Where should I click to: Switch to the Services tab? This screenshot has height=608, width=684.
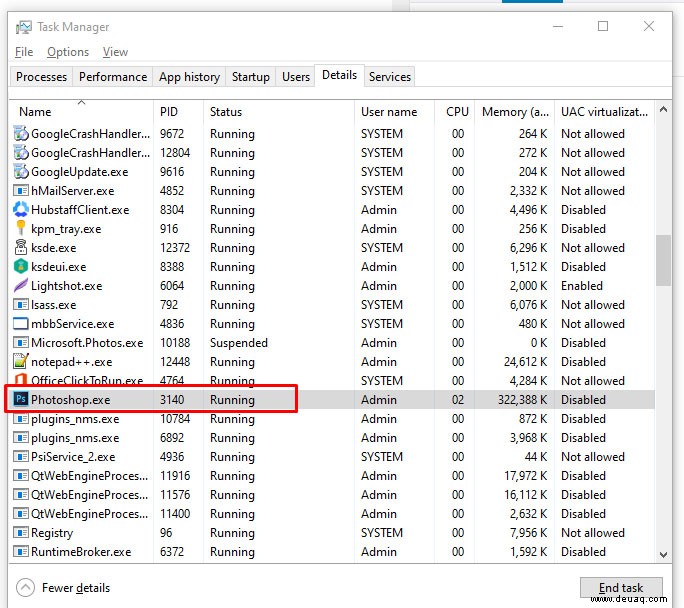click(390, 77)
